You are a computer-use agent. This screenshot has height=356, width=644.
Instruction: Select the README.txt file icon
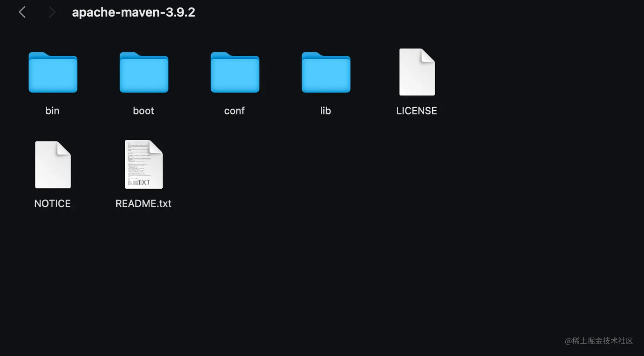click(144, 164)
